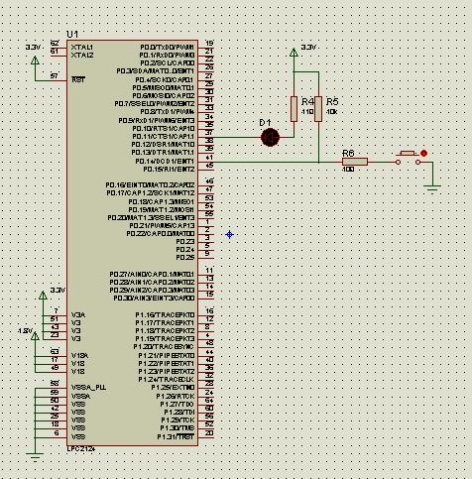Select the P0.11/CTS1/CAP1.1 pin label
The height and width of the screenshot is (479, 472).
[163, 137]
